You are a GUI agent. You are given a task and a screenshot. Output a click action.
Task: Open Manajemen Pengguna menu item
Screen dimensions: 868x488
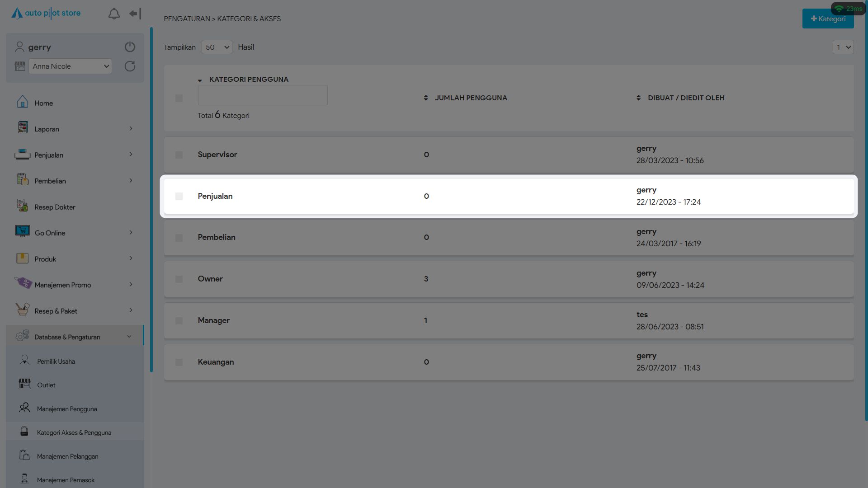(67, 409)
